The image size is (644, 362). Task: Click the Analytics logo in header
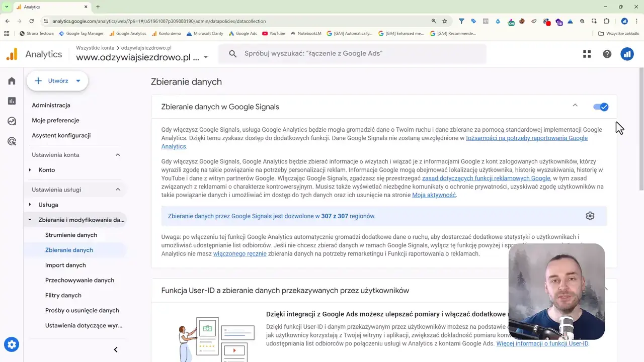[x=34, y=54]
